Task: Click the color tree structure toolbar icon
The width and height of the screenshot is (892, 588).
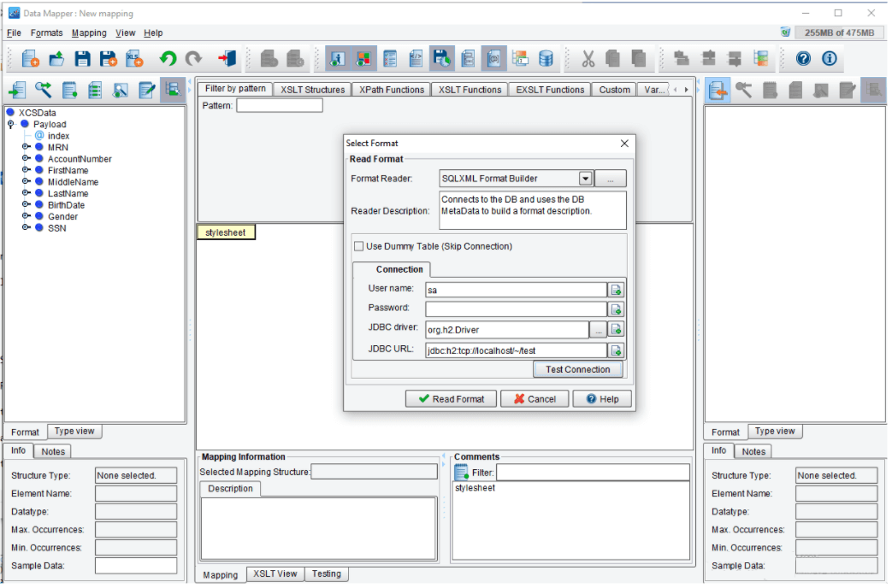Action: [x=760, y=59]
